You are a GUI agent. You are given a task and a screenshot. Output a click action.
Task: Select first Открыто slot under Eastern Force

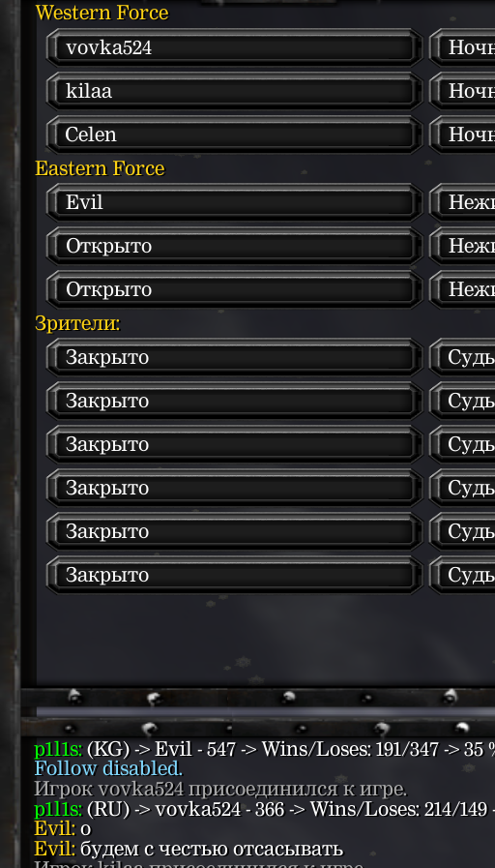(x=234, y=247)
